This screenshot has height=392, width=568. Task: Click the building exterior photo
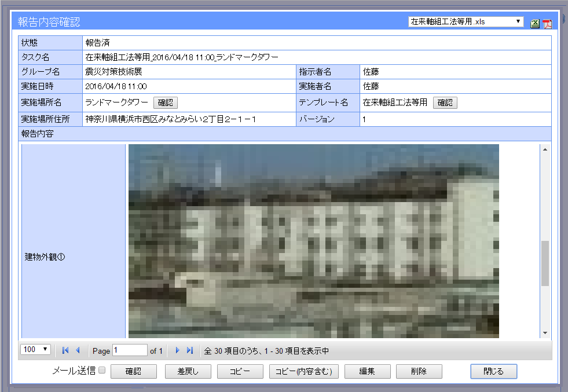pos(314,241)
